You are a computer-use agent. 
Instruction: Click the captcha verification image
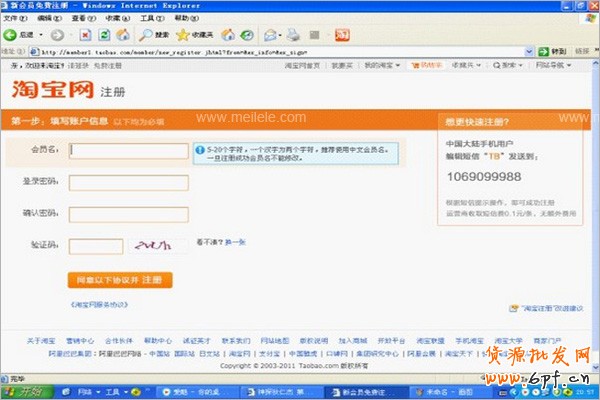tap(160, 245)
